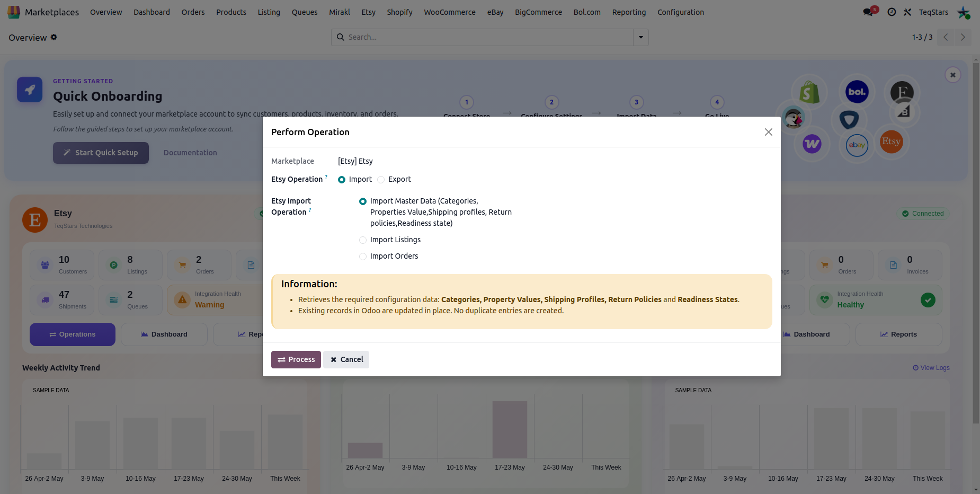
Task: Click the Connected status badge
Action: click(x=923, y=214)
